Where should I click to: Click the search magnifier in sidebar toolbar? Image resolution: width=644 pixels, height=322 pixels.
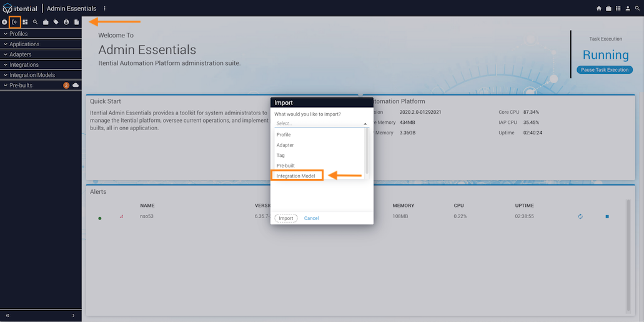coord(36,22)
